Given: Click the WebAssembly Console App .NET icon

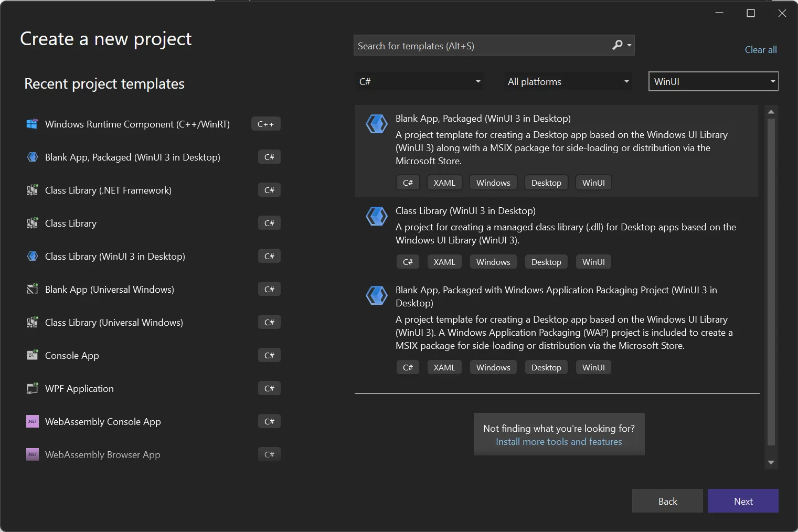Looking at the screenshot, I should 32,421.
